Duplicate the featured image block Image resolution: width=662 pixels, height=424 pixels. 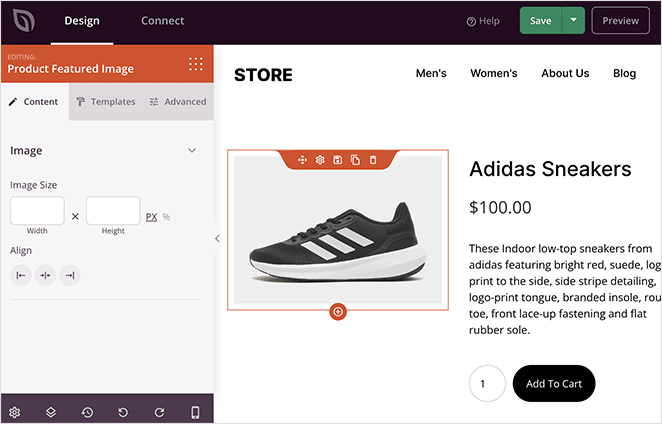(355, 160)
